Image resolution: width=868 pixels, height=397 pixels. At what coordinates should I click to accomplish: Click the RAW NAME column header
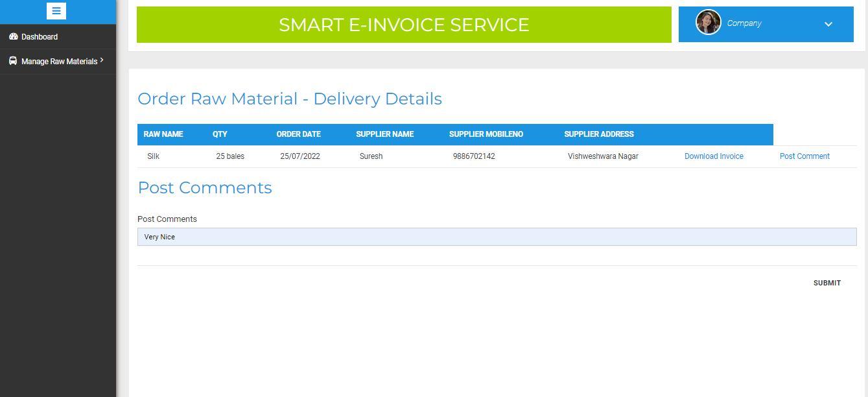coord(163,134)
